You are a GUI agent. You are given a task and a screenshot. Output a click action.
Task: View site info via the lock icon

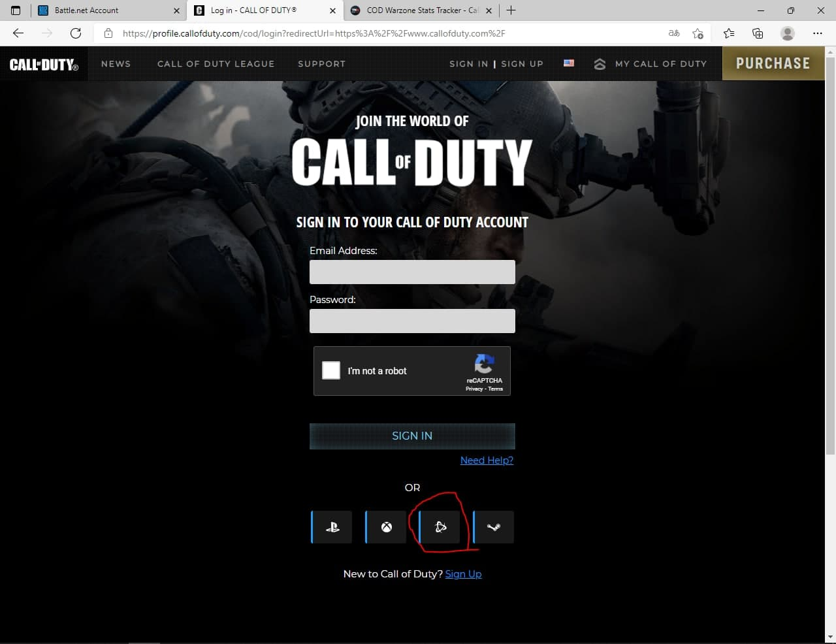point(108,33)
